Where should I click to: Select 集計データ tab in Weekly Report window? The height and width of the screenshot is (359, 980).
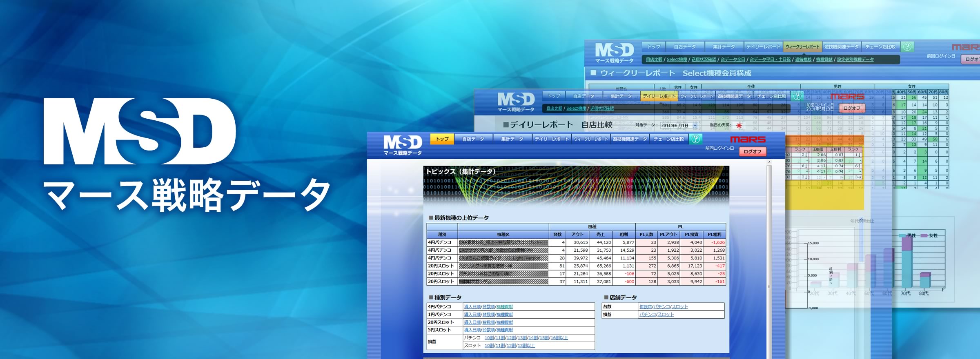724,47
